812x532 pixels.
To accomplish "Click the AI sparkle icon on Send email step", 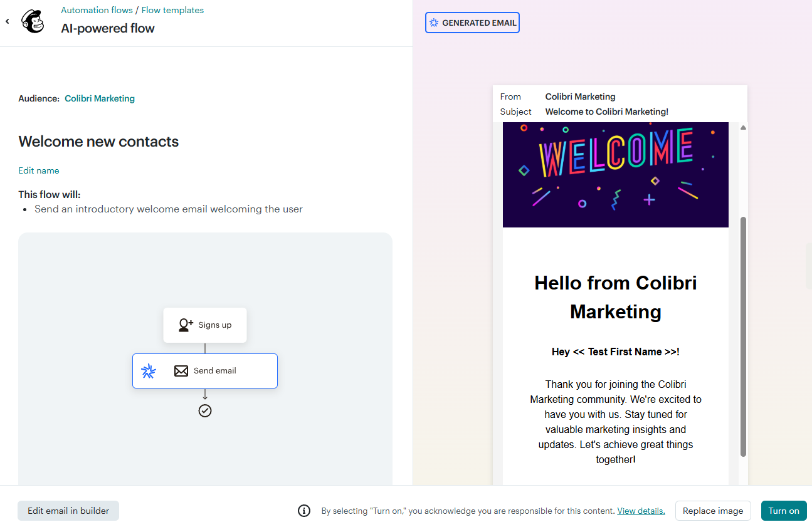I will coord(149,371).
